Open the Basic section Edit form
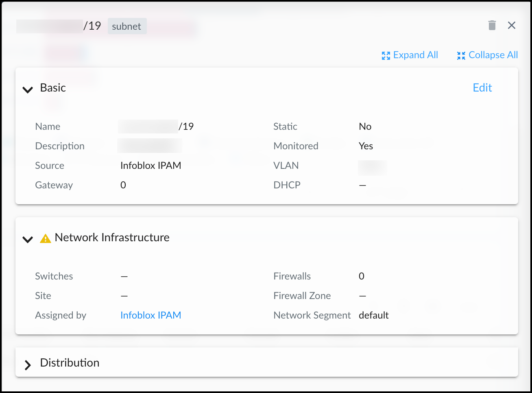The image size is (532, 393). click(482, 87)
